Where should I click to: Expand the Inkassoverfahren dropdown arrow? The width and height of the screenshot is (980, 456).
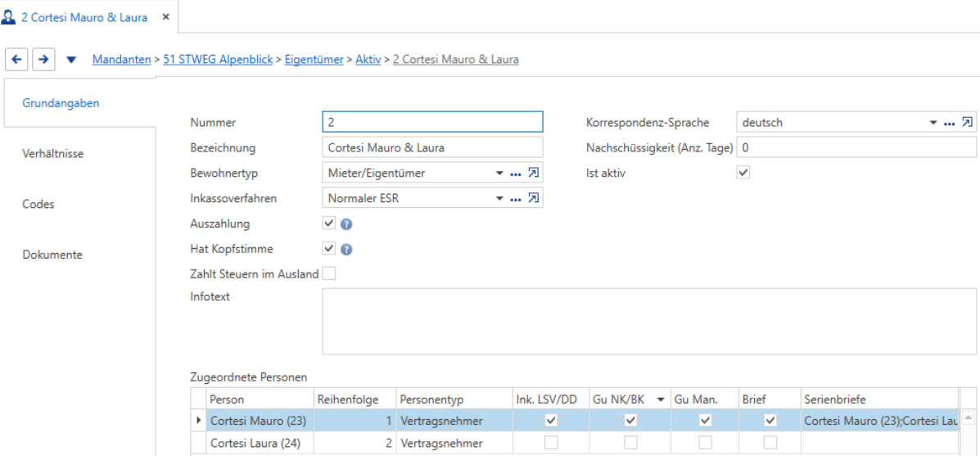[x=499, y=199]
